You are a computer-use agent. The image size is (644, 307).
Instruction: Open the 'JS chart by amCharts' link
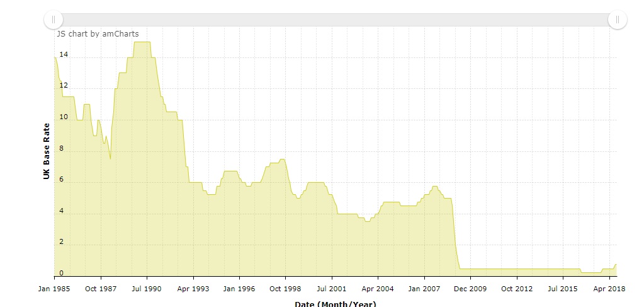point(97,34)
